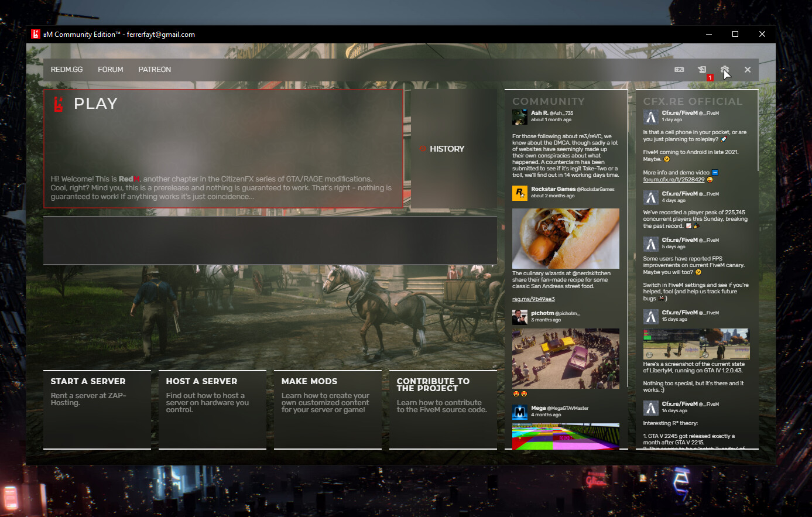Open REDM.GG menu link
Screen dimensions: 812x517
pyautogui.click(x=67, y=70)
